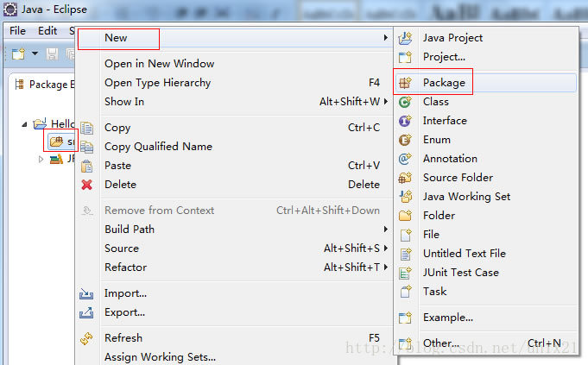Click the File icon in the submenu

[x=405, y=235]
